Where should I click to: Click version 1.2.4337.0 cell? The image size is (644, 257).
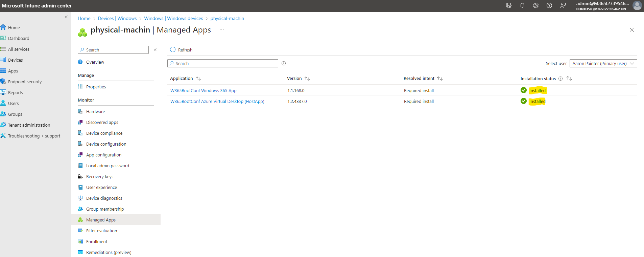[297, 101]
